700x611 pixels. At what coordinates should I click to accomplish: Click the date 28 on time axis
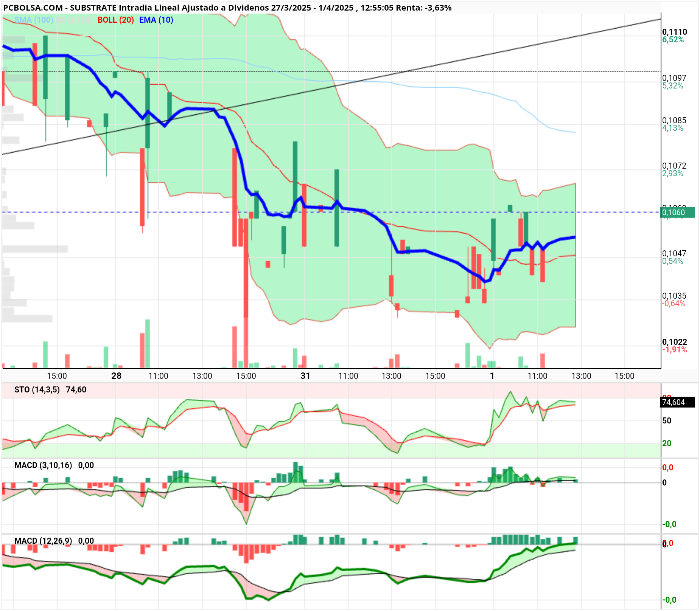pyautogui.click(x=117, y=376)
